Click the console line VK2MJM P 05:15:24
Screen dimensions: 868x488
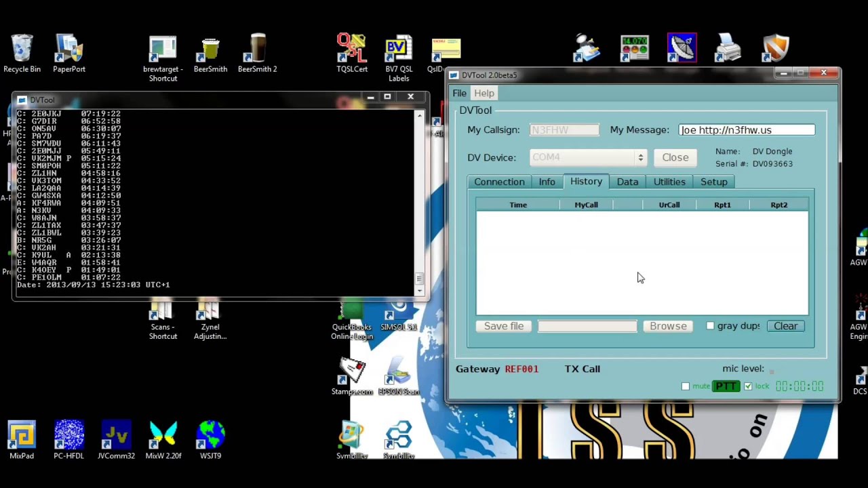(68, 159)
